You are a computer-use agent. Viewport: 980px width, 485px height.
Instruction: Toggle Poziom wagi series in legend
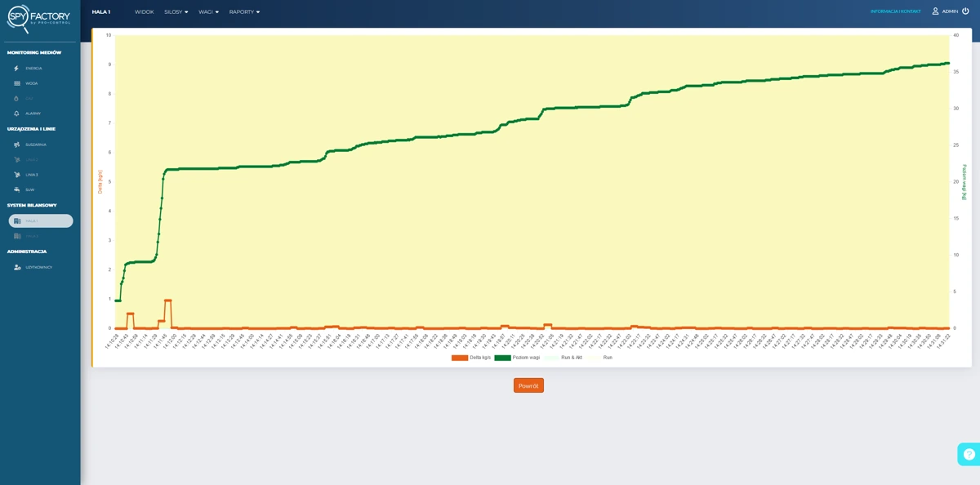tap(517, 358)
